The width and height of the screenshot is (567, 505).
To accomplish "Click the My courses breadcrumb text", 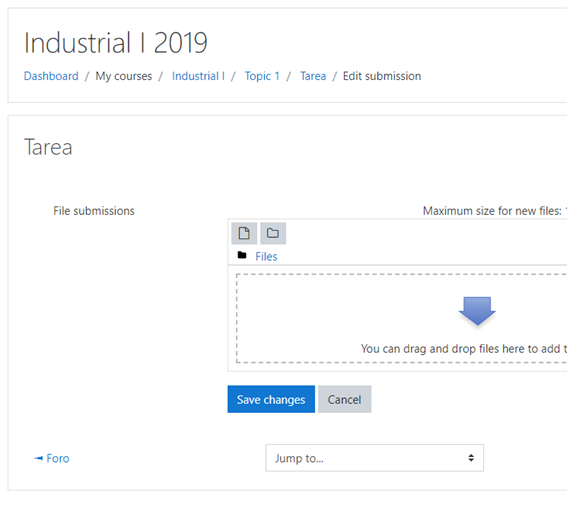I will pyautogui.click(x=124, y=76).
